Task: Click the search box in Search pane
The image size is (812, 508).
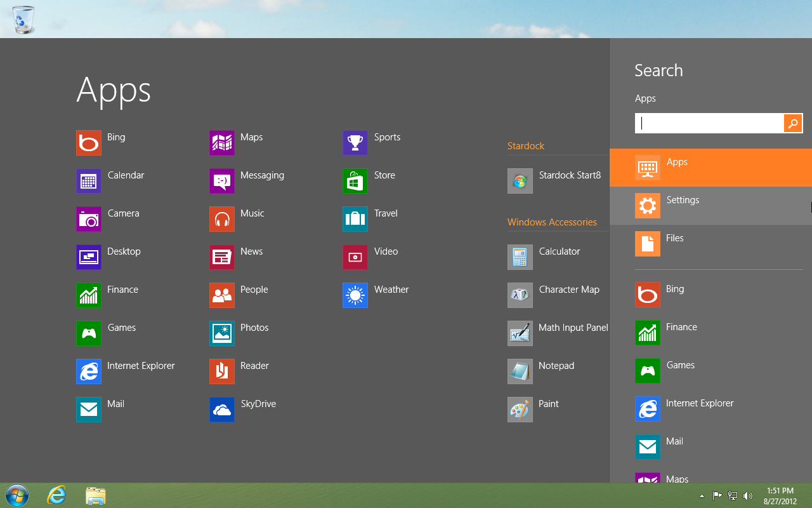Action: coord(709,123)
